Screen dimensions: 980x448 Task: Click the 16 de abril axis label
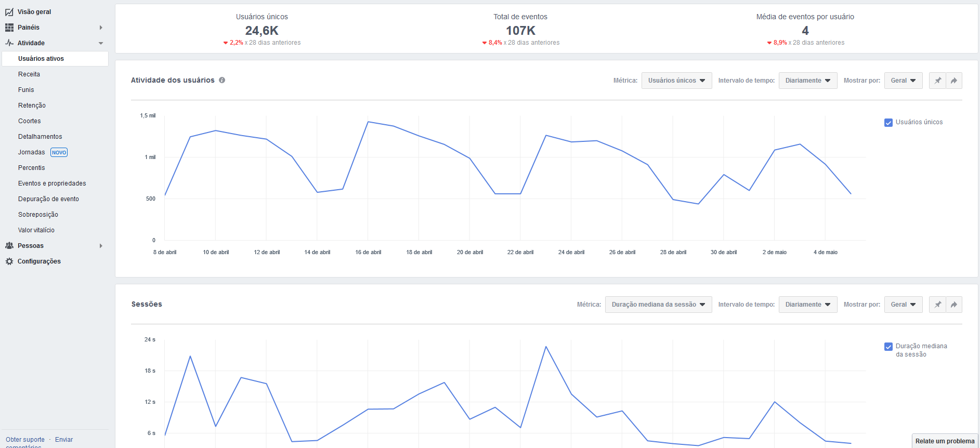368,253
